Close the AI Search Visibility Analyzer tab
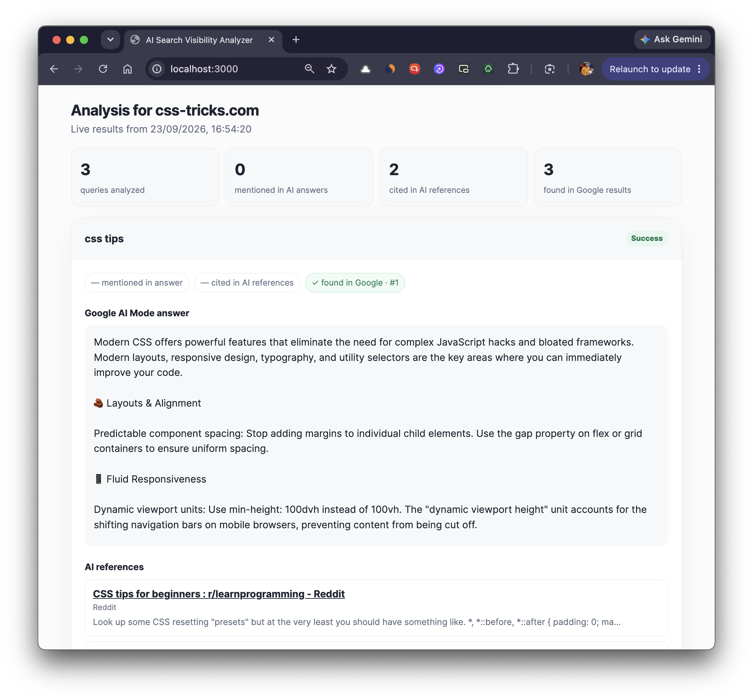Image resolution: width=753 pixels, height=700 pixels. tap(271, 40)
